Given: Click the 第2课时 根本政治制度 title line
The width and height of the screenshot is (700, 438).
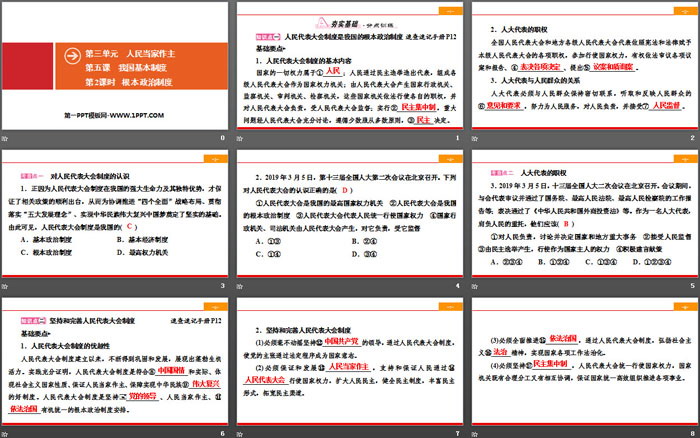Looking at the screenshot, I should [129, 82].
